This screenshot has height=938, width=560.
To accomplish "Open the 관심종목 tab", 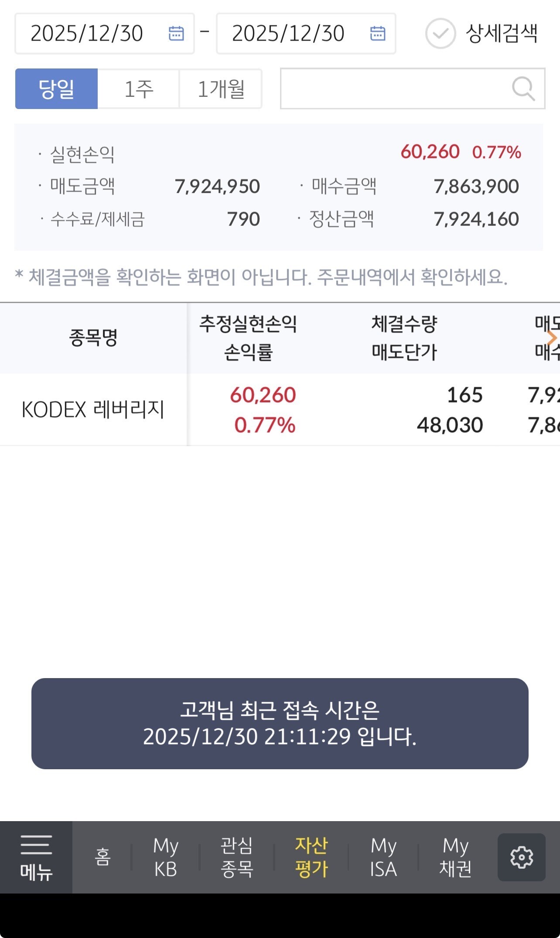I will (x=237, y=857).
